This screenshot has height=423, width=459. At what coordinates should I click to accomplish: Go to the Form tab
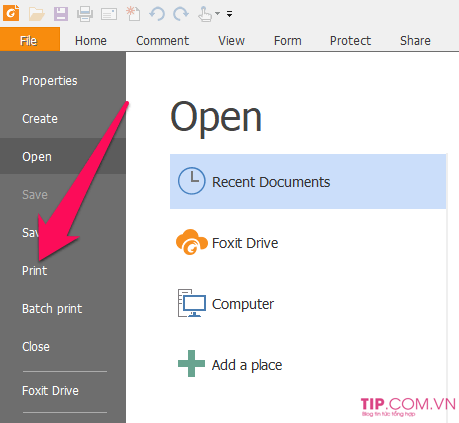pos(287,41)
